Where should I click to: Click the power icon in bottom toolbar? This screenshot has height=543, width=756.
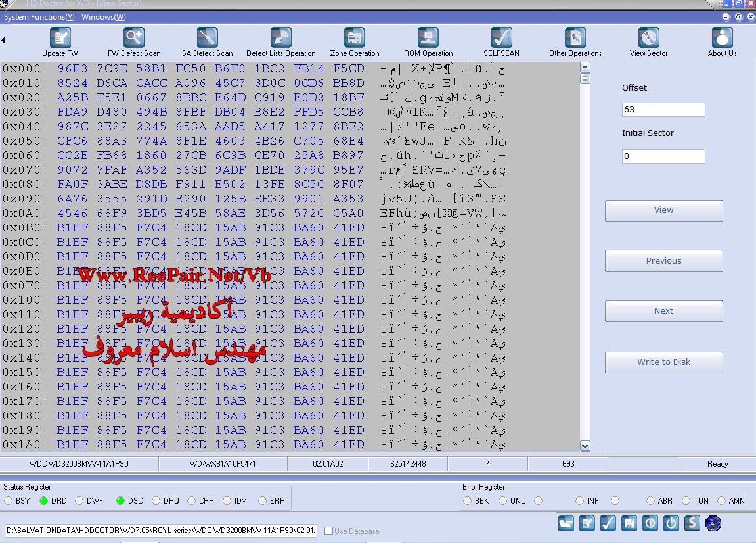coord(671,523)
